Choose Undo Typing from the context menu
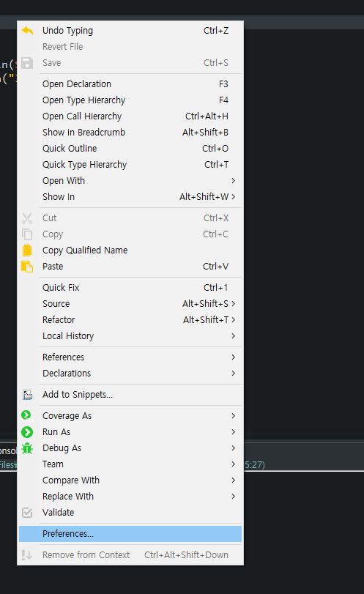364x594 pixels. coord(130,31)
